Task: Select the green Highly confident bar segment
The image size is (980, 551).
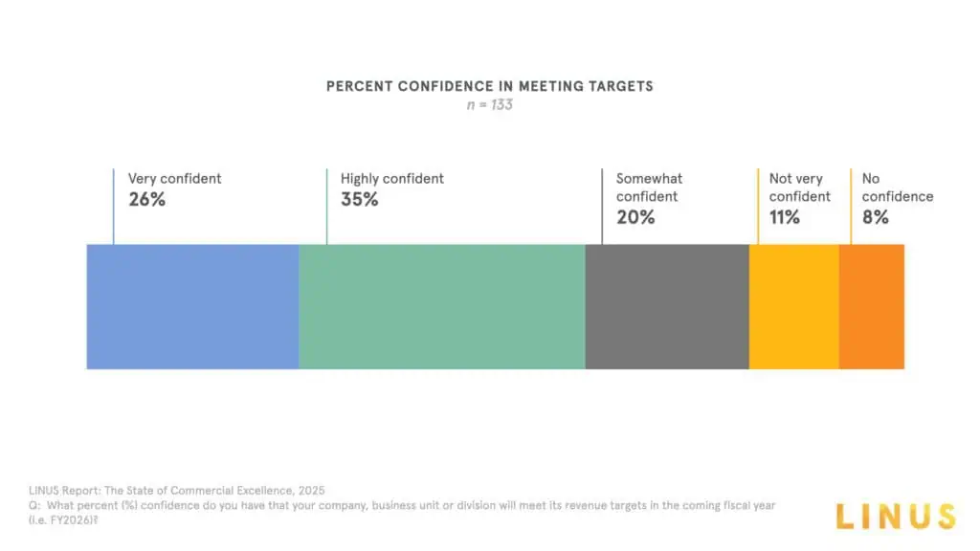Action: tap(441, 306)
